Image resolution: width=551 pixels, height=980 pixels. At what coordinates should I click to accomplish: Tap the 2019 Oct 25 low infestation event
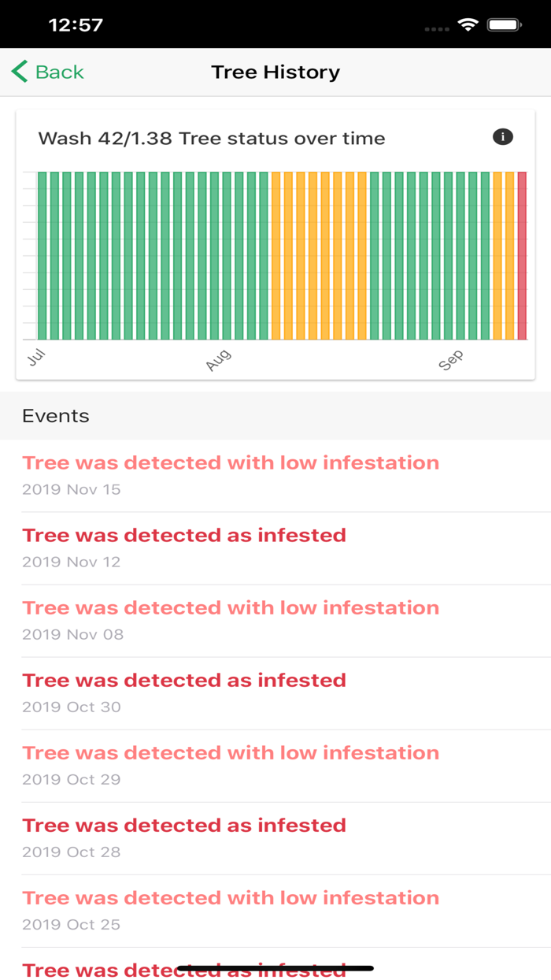(x=231, y=910)
